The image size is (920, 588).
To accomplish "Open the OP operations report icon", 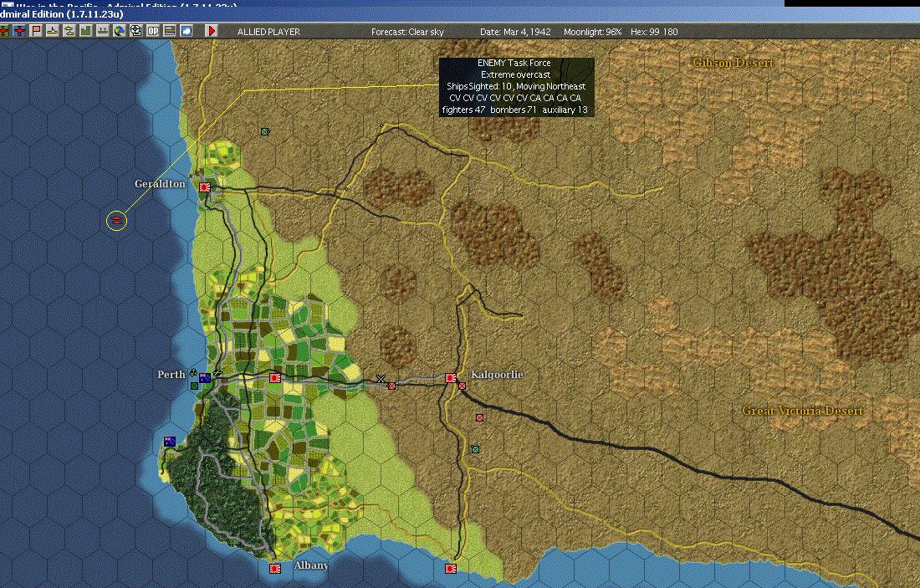I will click(153, 31).
